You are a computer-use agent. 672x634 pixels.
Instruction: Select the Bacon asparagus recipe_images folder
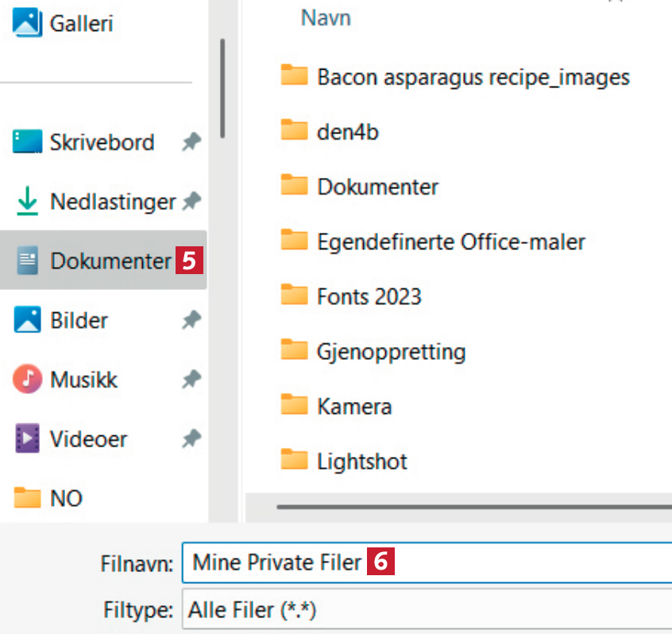[x=473, y=77]
